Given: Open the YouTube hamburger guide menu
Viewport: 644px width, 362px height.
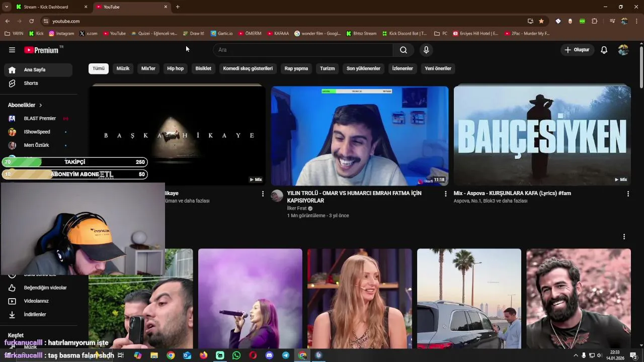Looking at the screenshot, I should pos(12,50).
